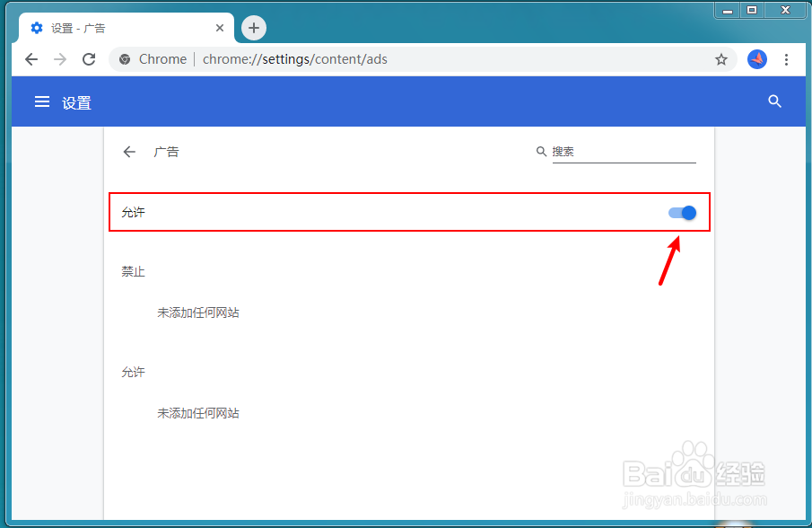Maximize the Chrome window

coord(752,11)
